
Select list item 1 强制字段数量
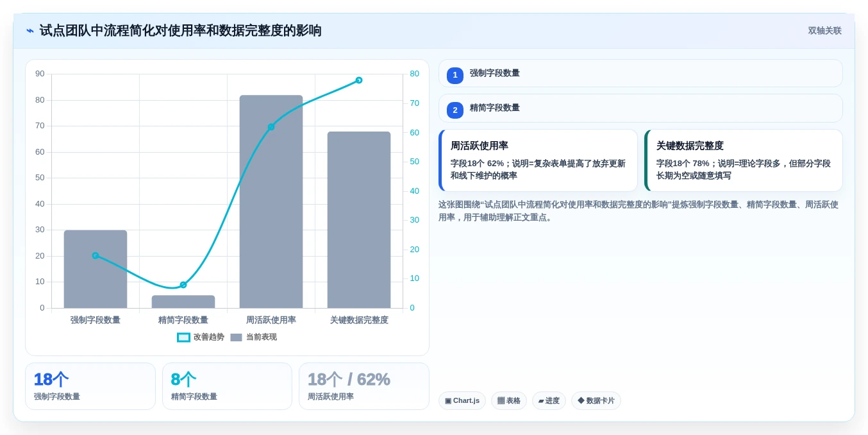pyautogui.click(x=640, y=73)
